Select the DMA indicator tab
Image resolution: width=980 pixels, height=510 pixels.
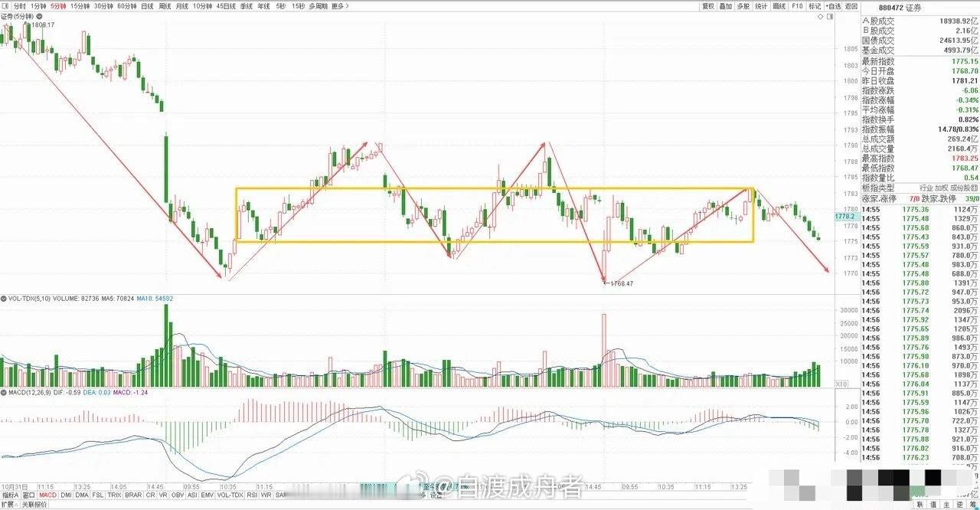82,495
